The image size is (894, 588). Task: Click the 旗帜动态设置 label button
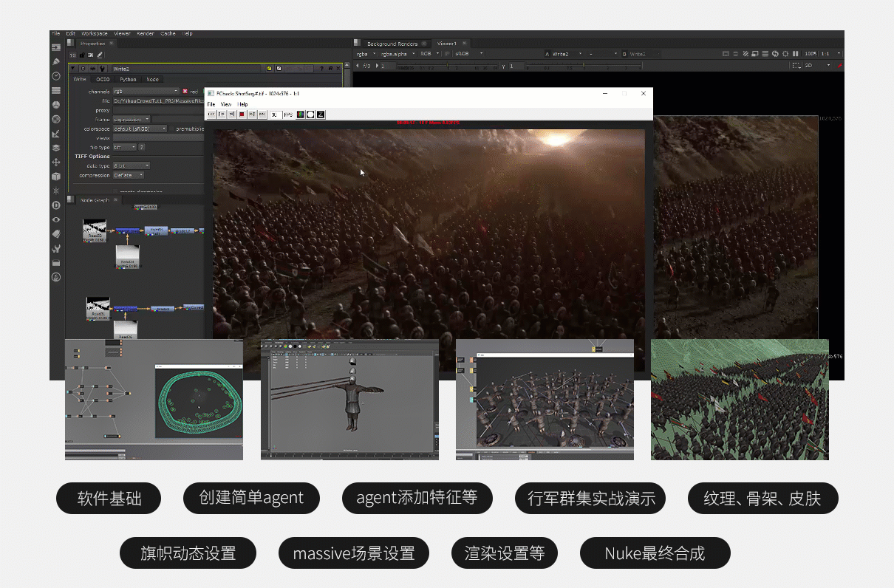188,553
